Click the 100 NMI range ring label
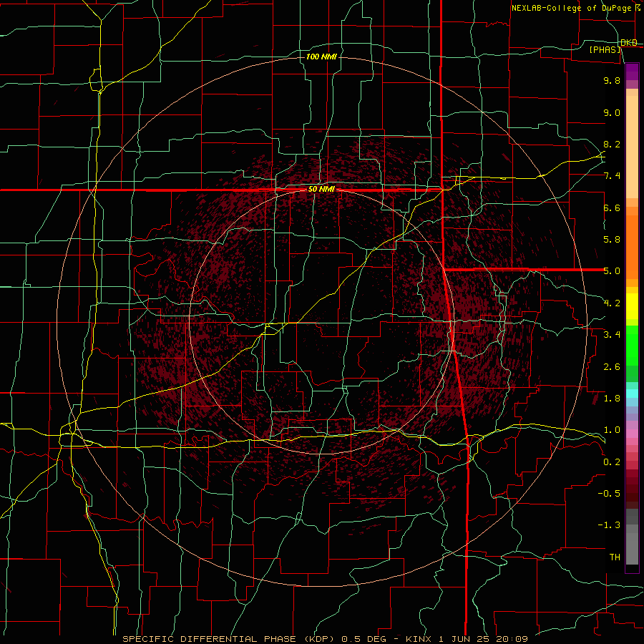 click(x=321, y=57)
